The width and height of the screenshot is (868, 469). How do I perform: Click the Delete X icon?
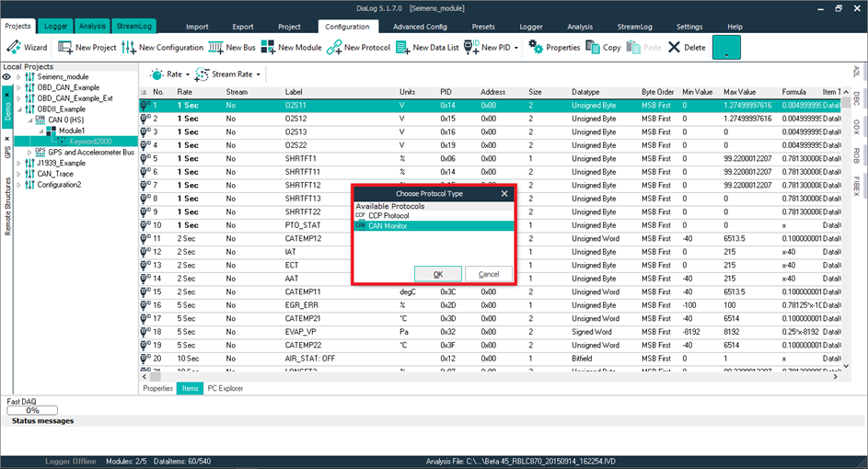tap(674, 47)
